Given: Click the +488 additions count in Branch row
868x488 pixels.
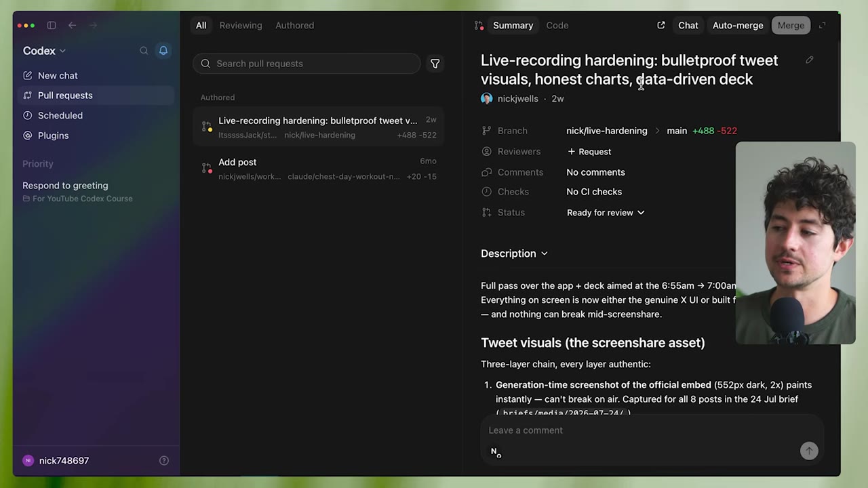Looking at the screenshot, I should pos(703,131).
